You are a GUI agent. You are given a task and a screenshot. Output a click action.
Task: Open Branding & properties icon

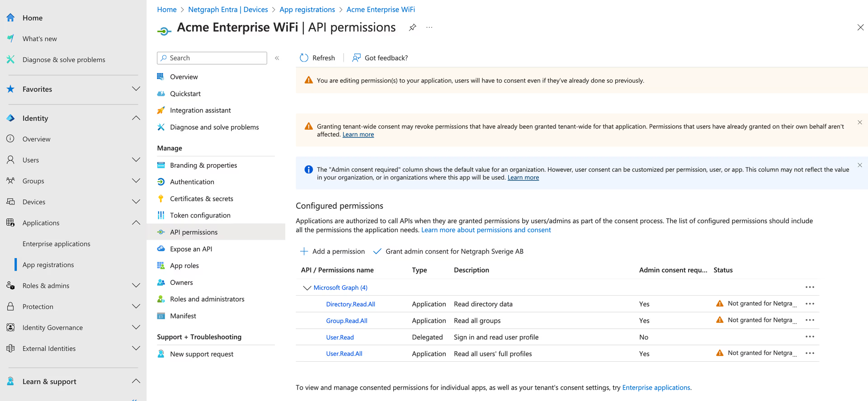coord(161,165)
